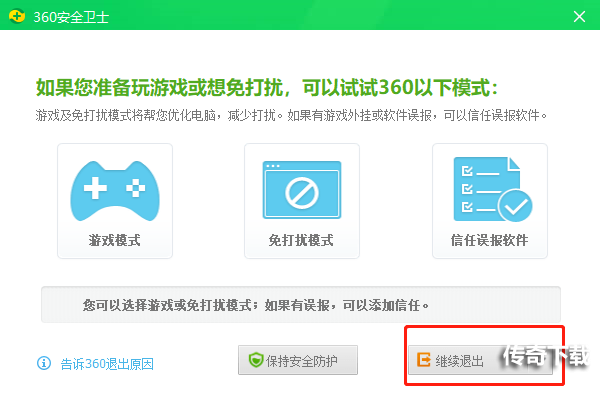This screenshot has width=600, height=400.
Task: Click the 360 Security Guard logo icon
Action: tap(17, 16)
